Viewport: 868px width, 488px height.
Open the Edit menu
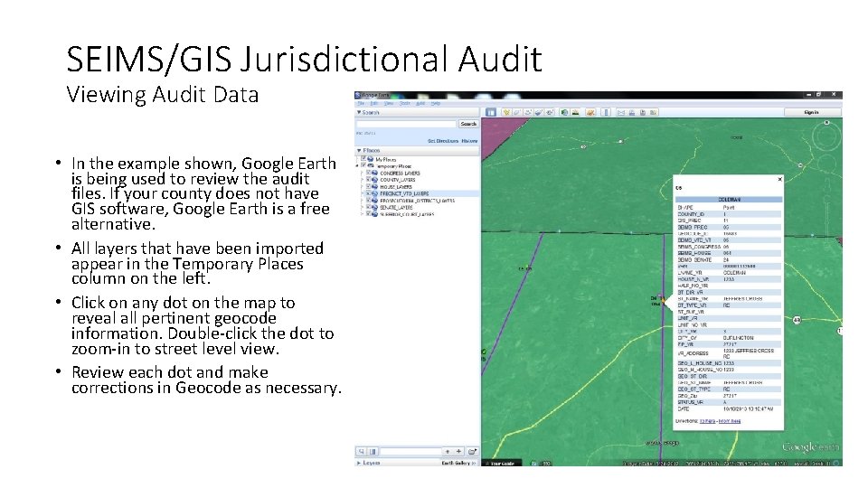click(373, 103)
